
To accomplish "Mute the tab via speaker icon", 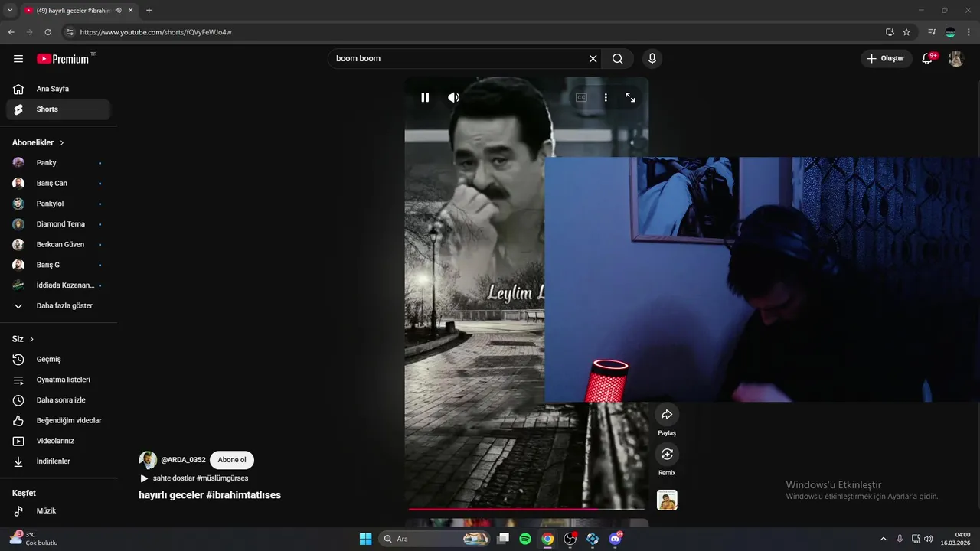I will coord(119,11).
